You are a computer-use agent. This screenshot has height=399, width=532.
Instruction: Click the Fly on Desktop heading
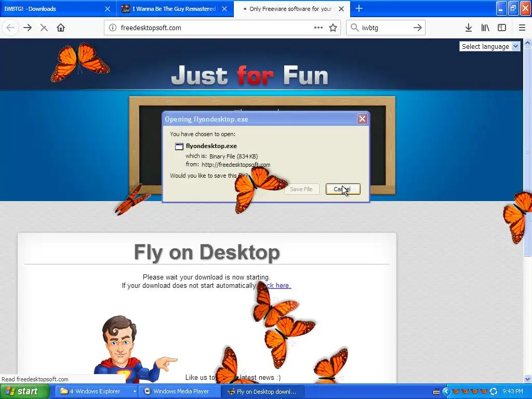(x=207, y=252)
